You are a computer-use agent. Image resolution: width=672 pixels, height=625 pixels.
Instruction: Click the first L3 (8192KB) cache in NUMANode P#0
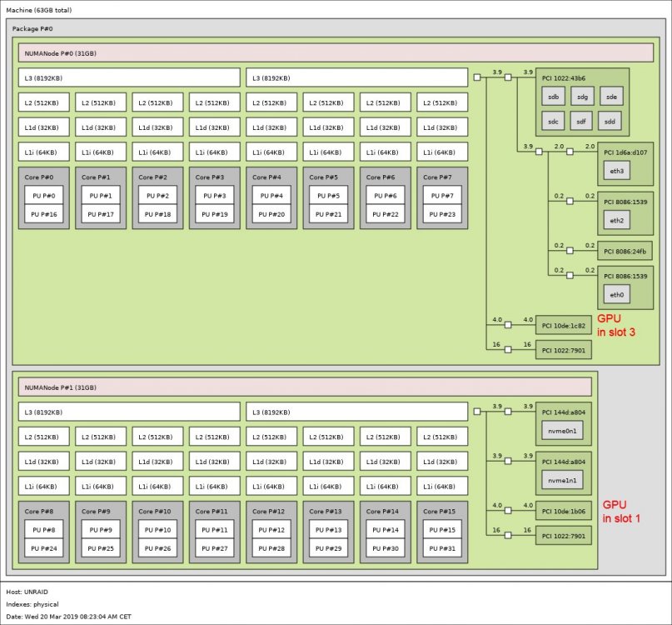click(129, 78)
